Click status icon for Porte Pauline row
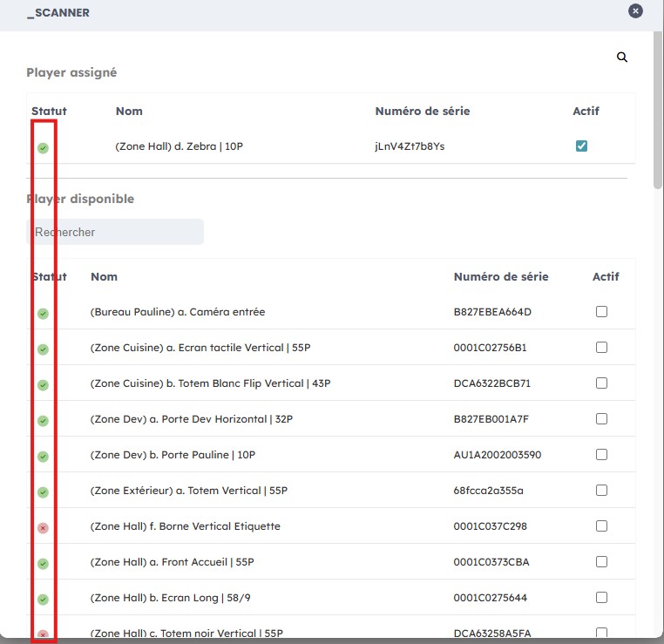Image resolution: width=664 pixels, height=644 pixels. tap(43, 456)
